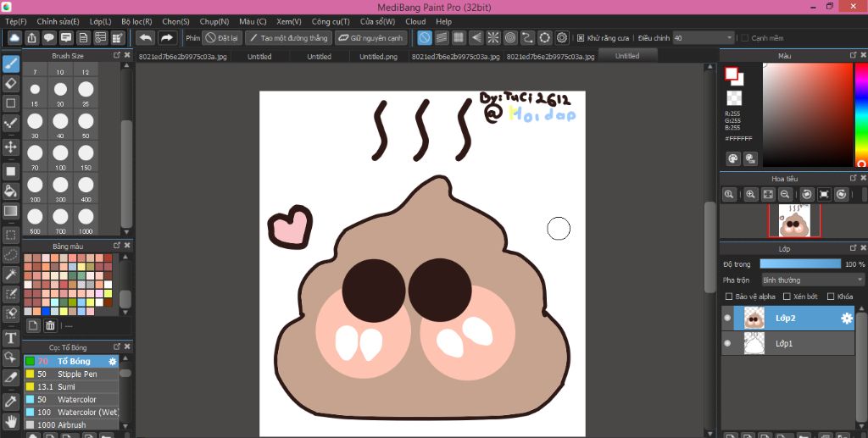Detach the Bảng màu panel
The width and height of the screenshot is (868, 438).
click(x=117, y=246)
